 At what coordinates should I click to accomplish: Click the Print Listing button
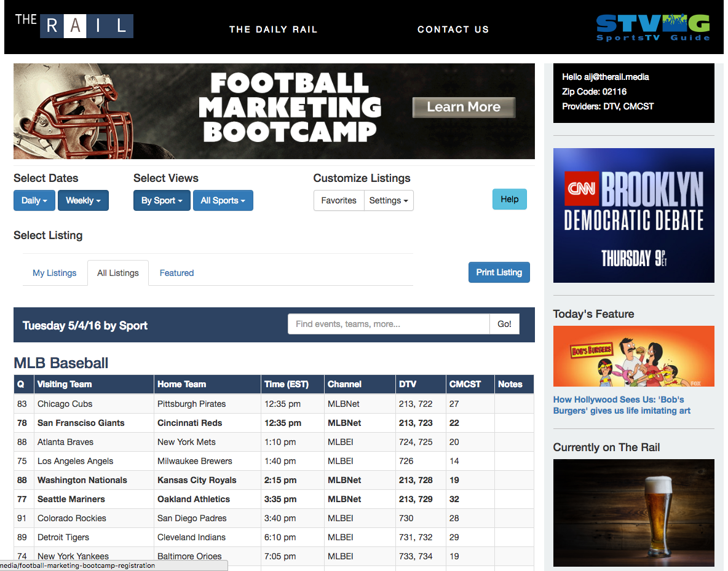point(499,272)
